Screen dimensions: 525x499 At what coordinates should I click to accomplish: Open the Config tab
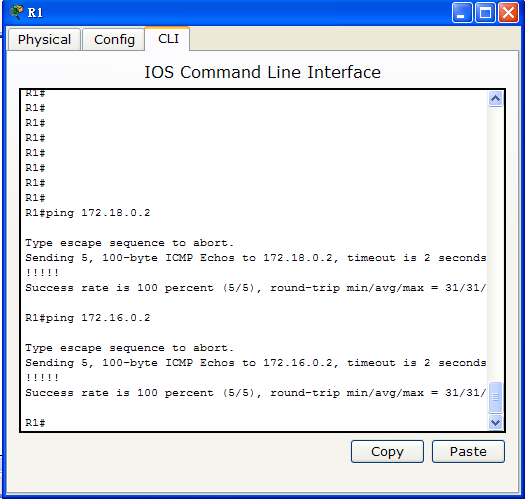(114, 40)
